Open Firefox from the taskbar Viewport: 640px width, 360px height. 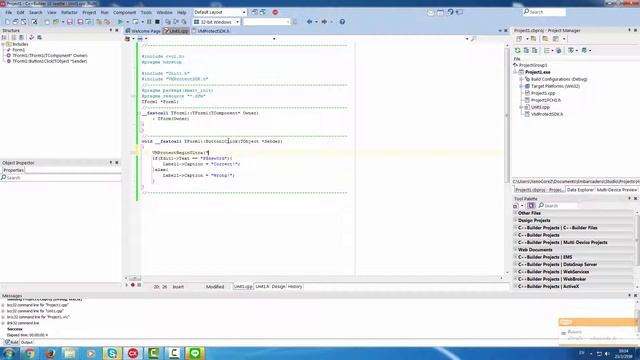50,353
